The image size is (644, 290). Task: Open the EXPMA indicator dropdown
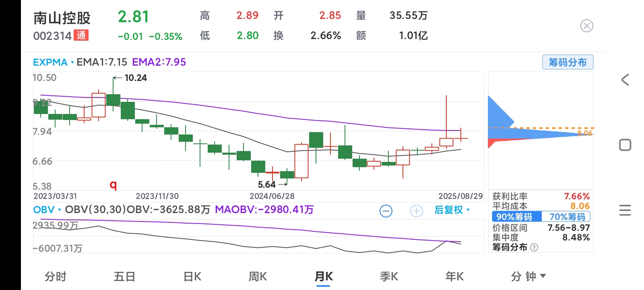coord(54,62)
